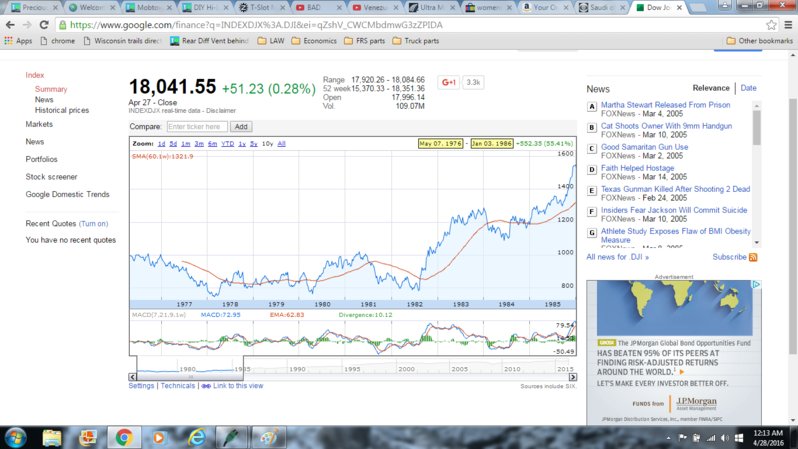Open media player taskbar icon

[x=159, y=437]
